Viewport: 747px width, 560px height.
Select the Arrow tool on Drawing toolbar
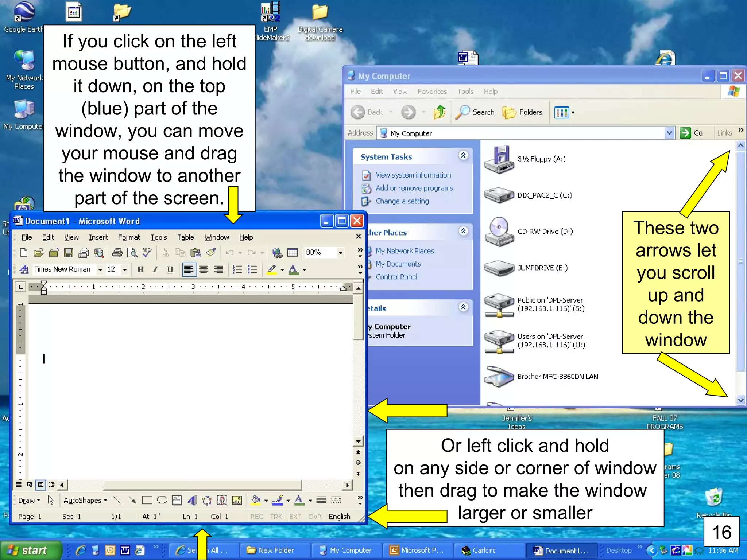tap(132, 500)
